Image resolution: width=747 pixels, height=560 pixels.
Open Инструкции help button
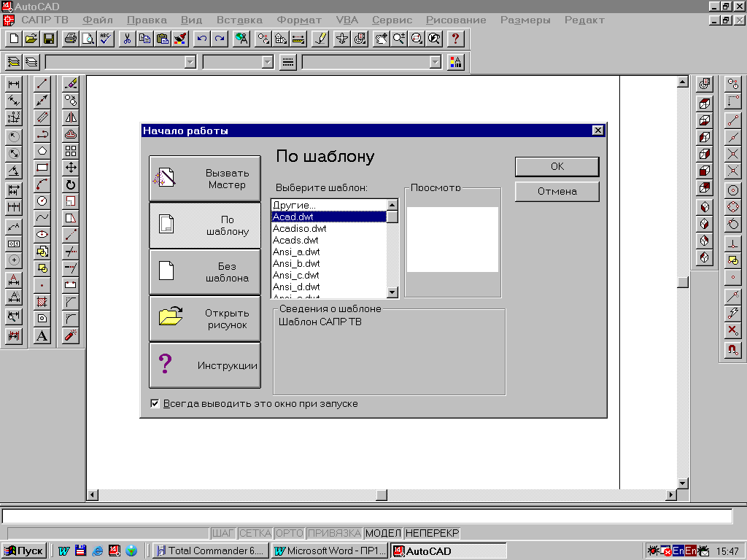205,365
